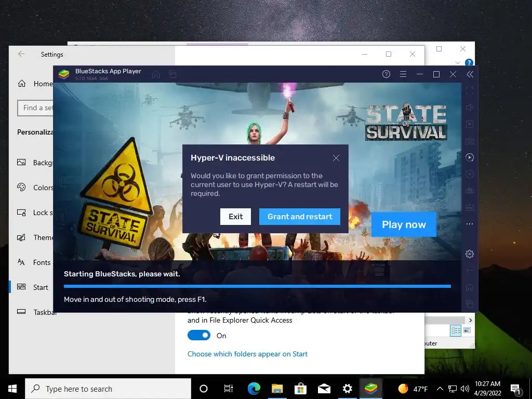Image resolution: width=532 pixels, height=399 pixels.
Task: Expand ribbon chevron in rear Explorer window
Action: coord(458,63)
